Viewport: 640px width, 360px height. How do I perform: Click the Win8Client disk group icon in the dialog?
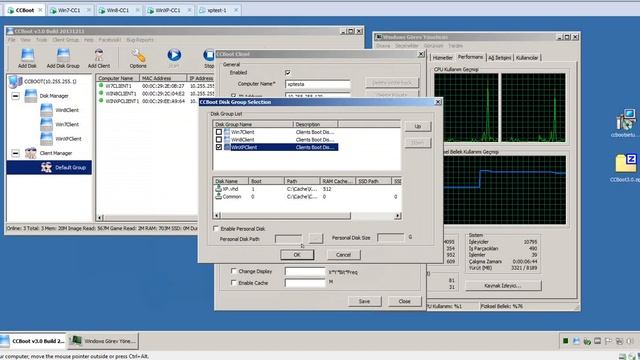pos(227,140)
